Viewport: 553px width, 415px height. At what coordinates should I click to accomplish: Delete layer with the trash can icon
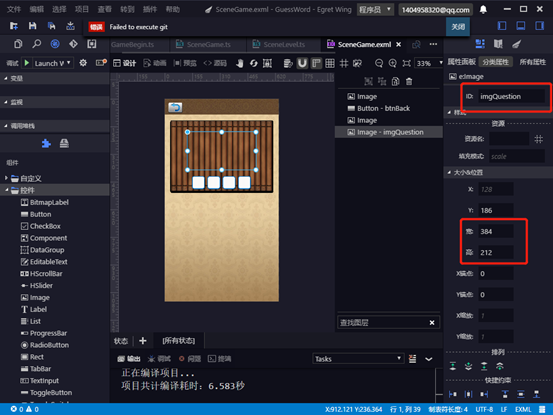[409, 81]
